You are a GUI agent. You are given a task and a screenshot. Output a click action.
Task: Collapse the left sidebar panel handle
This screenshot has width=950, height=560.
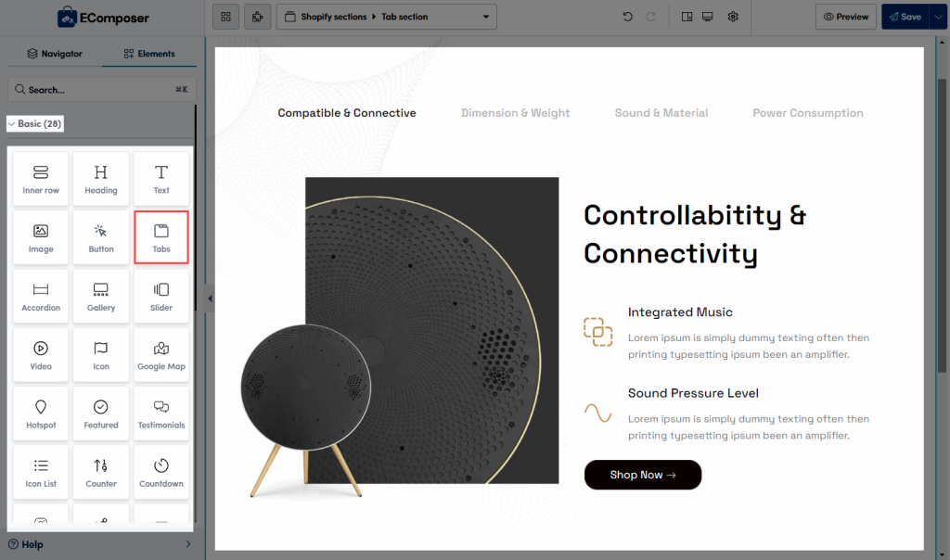tap(210, 299)
